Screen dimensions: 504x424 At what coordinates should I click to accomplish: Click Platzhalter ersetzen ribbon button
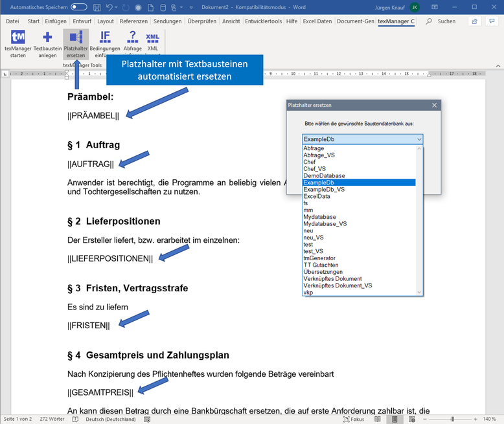click(76, 44)
